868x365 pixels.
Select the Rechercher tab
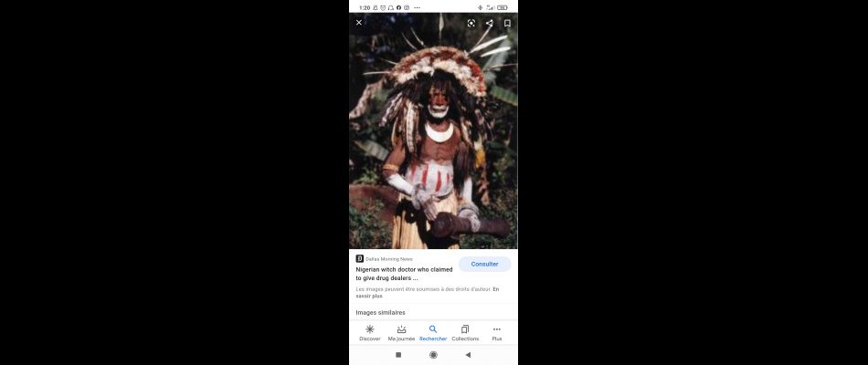click(433, 333)
